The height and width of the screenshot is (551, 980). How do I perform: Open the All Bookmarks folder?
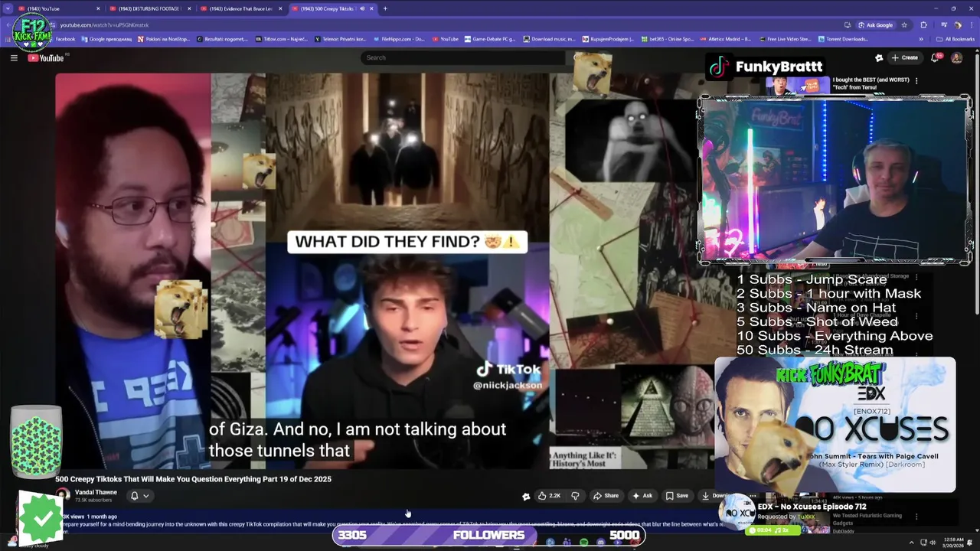(x=955, y=39)
